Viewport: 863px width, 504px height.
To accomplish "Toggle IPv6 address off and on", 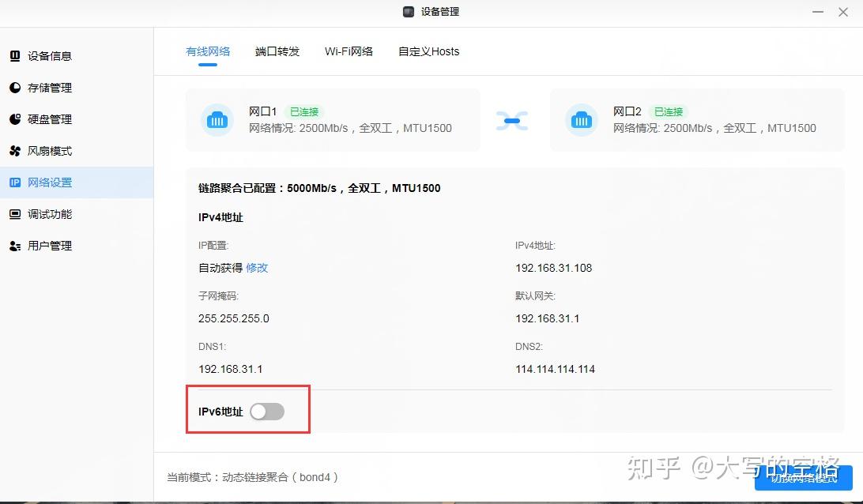I will 267,411.
